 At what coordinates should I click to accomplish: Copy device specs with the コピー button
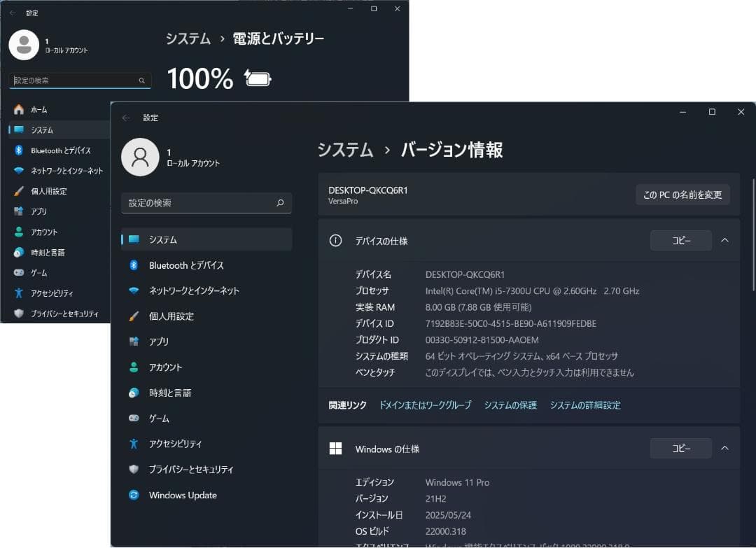(680, 240)
